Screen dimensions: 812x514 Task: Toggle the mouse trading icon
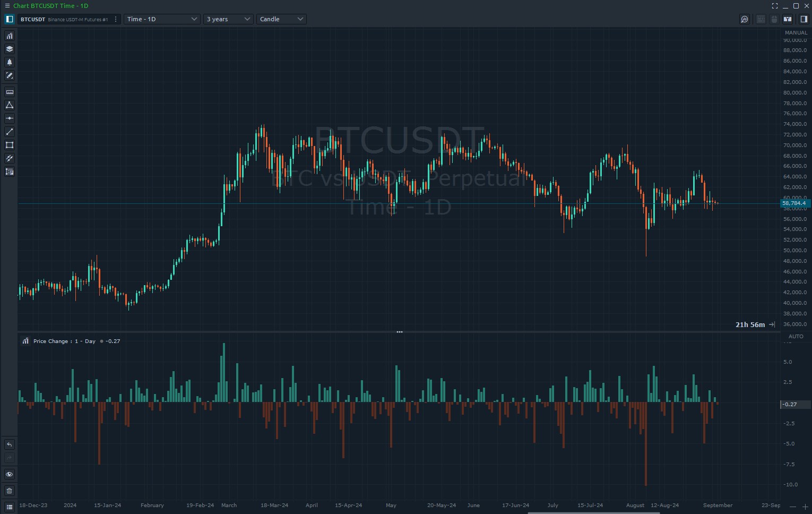click(774, 19)
